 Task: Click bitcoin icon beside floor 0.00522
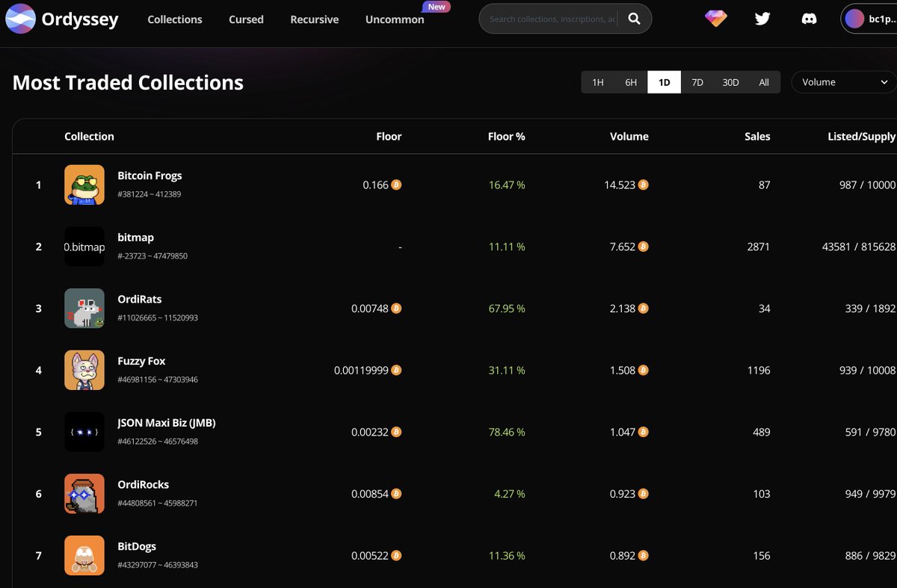tap(396, 555)
